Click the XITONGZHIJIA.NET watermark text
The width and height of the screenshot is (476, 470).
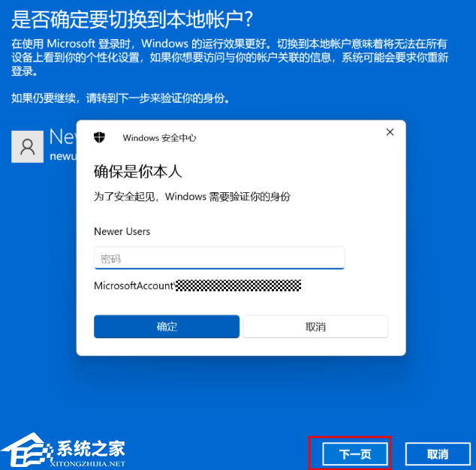(88, 464)
